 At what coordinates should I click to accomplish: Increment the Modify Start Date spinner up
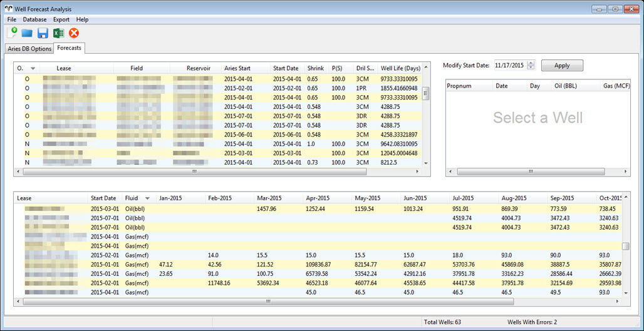[531, 63]
